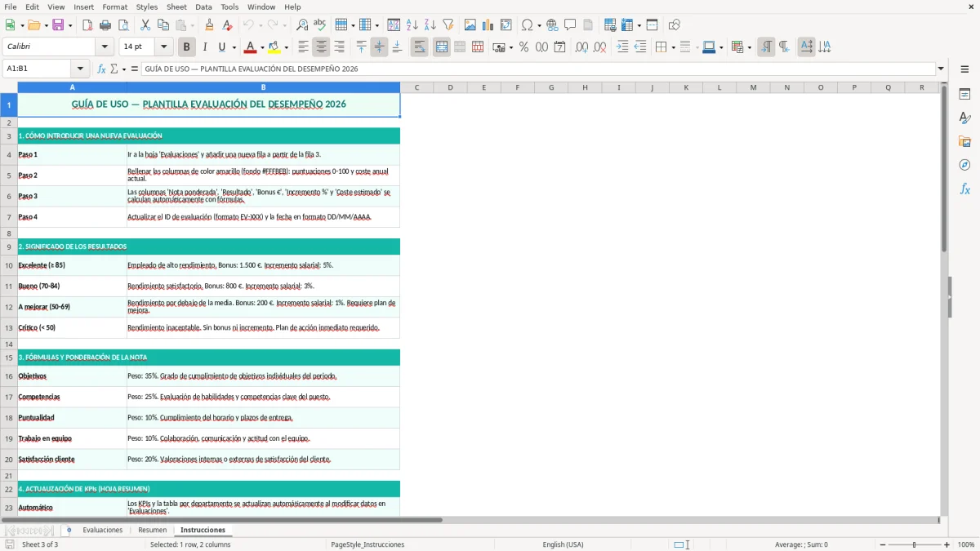Viewport: 980px width, 551px height.
Task: Click the Insert Hyperlink icon
Action: pos(552,25)
